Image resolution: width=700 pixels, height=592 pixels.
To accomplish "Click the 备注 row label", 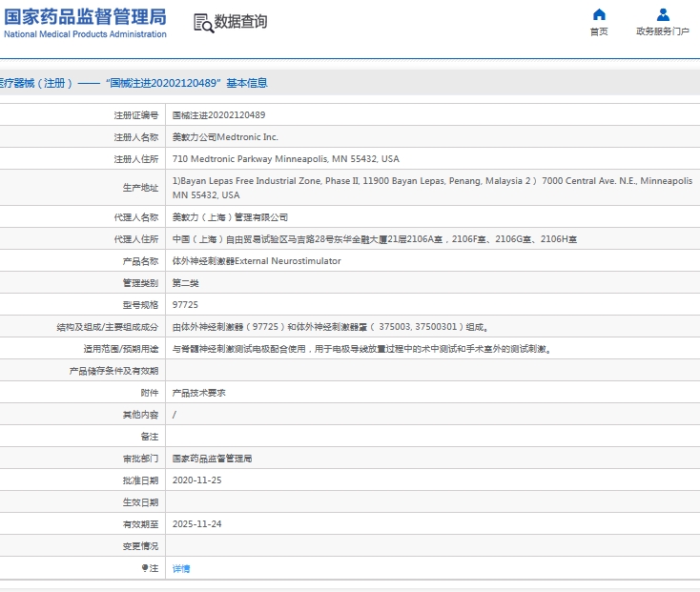I will pyautogui.click(x=150, y=437).
